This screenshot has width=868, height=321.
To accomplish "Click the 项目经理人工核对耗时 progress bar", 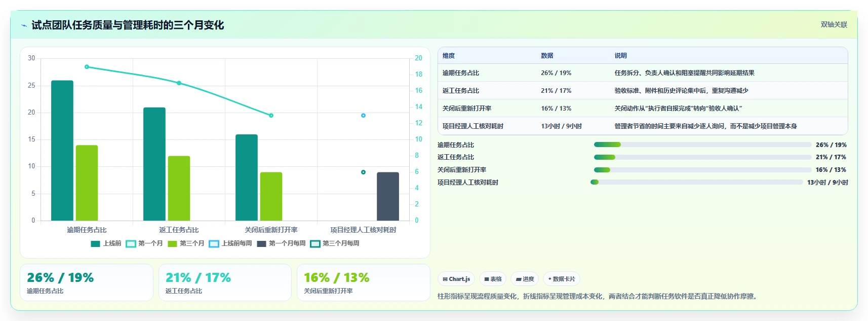I will coord(697,182).
